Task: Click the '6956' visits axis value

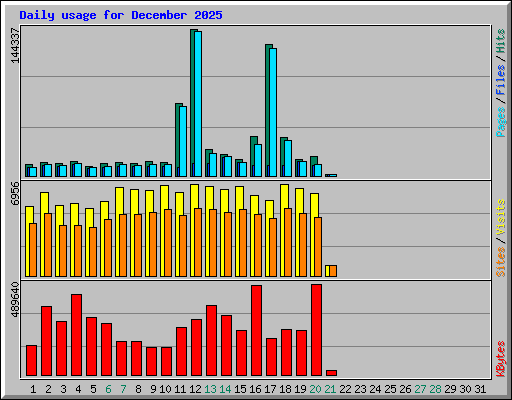Action: [x=15, y=194]
